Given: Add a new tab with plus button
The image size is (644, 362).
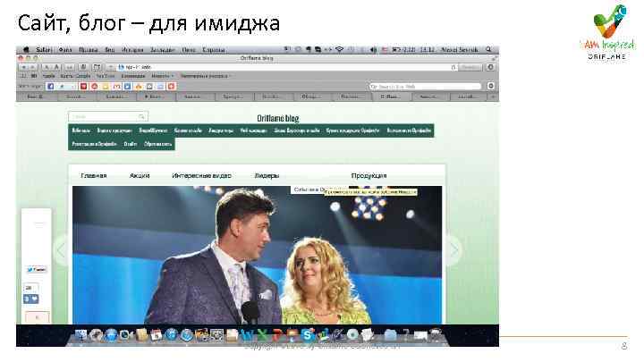Looking at the screenshot, I should 494,97.
